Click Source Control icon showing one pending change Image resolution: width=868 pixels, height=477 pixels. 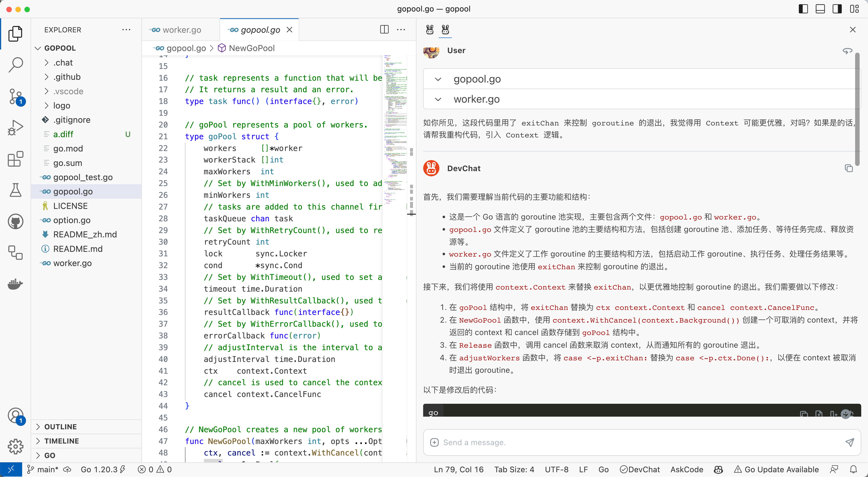[15, 97]
